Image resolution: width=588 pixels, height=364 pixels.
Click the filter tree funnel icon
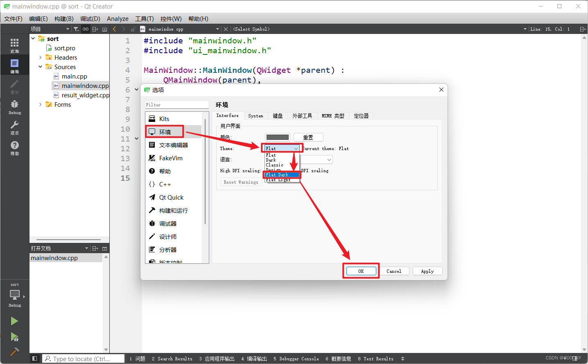click(76, 29)
